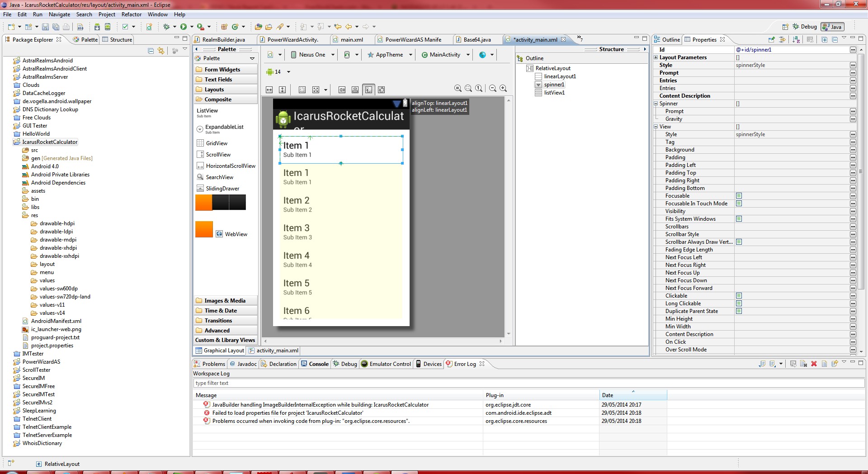Click the toggle fill height layout icon
Viewport: 868px width, 474px height.
pos(283,90)
